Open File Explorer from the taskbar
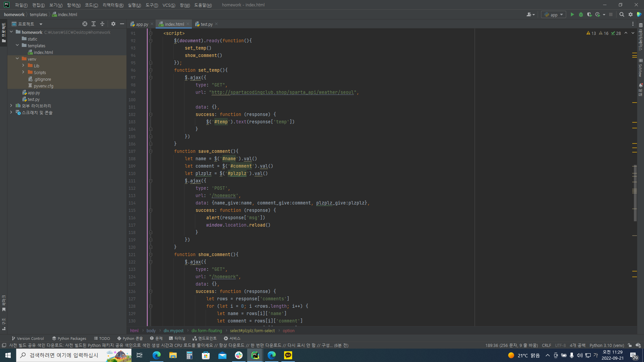Viewport: 644px width, 362px height. point(173,355)
